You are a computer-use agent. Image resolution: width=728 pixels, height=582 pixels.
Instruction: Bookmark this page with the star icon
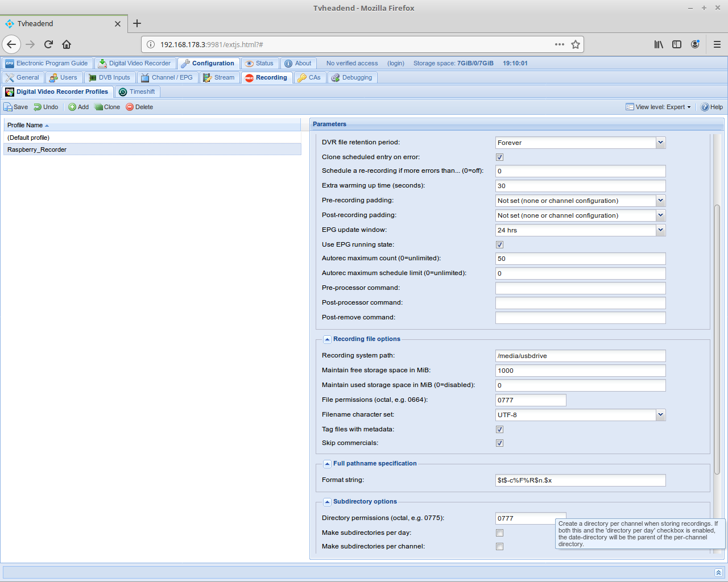(x=576, y=44)
